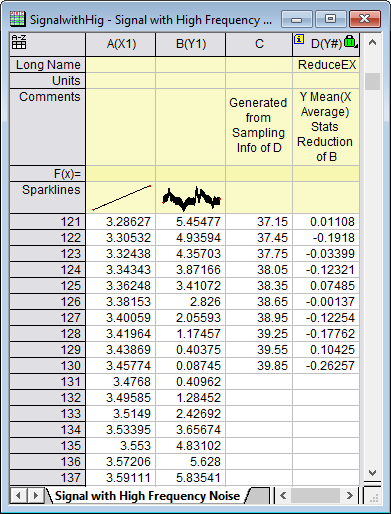Click the horizontal scrollbar thumb

click(315, 496)
